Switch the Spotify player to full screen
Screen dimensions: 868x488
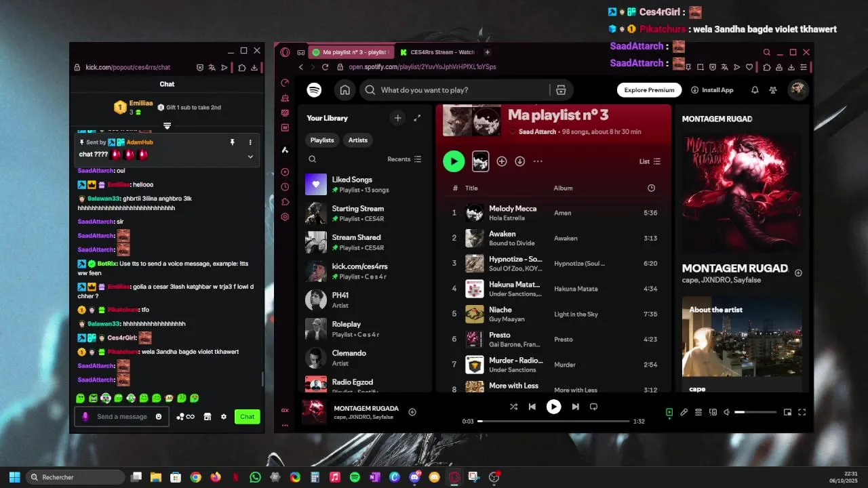click(x=802, y=412)
